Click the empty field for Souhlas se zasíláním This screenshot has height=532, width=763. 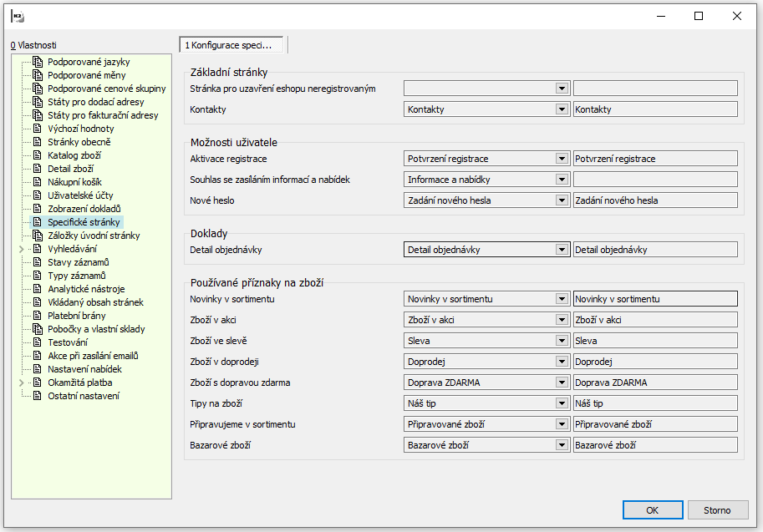[655, 180]
